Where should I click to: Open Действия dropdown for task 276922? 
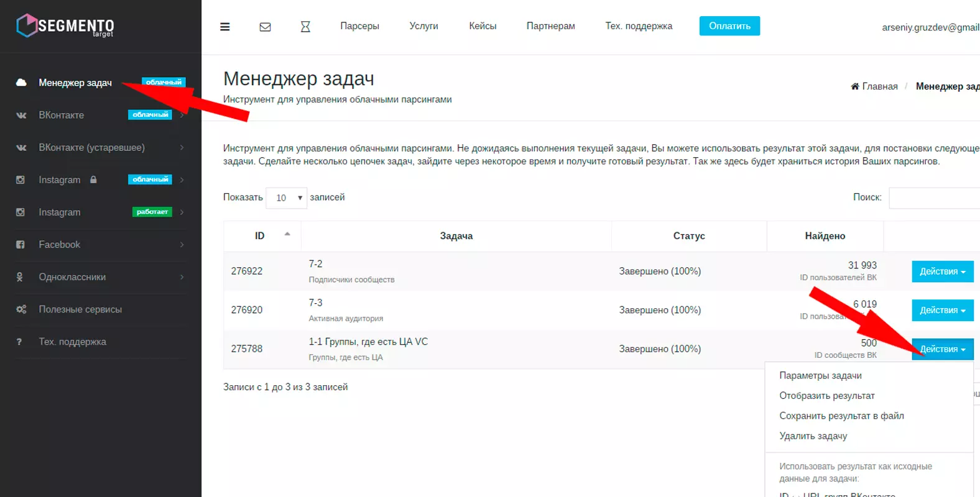point(943,271)
